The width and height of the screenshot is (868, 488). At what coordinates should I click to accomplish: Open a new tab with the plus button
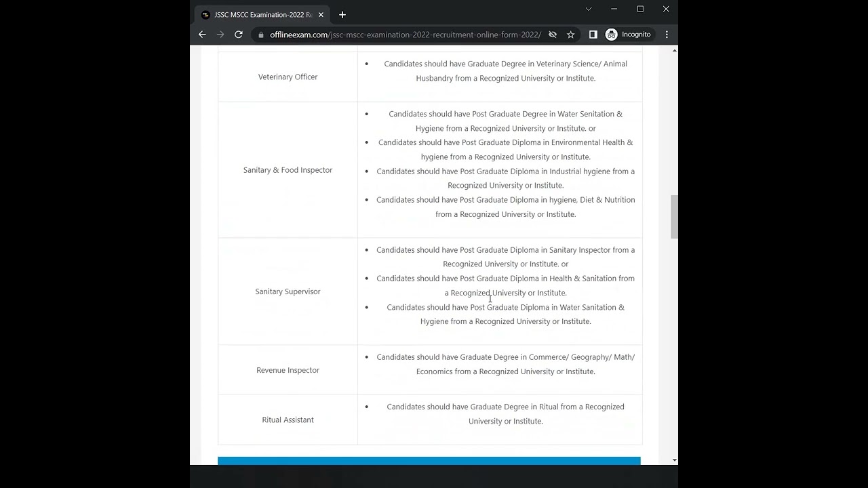click(342, 15)
